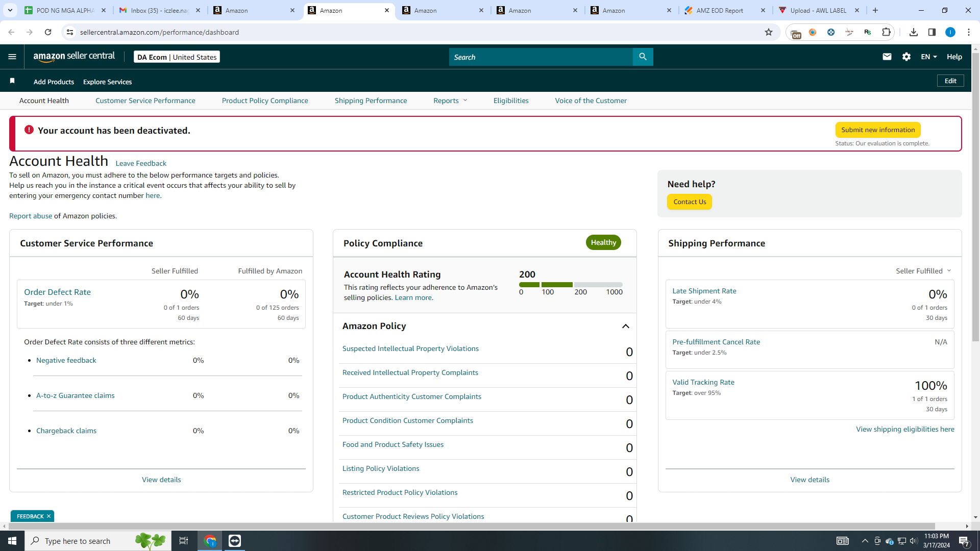The image size is (980, 551).
Task: Click the Account Health Rating progress bar
Action: 571,285
